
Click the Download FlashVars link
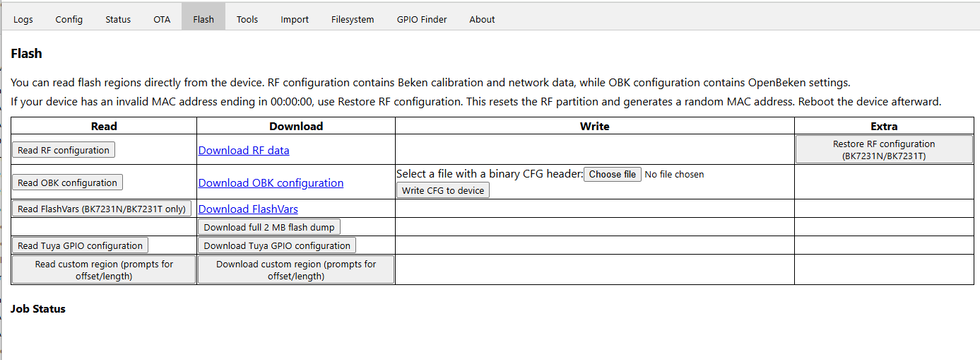pyautogui.click(x=248, y=209)
